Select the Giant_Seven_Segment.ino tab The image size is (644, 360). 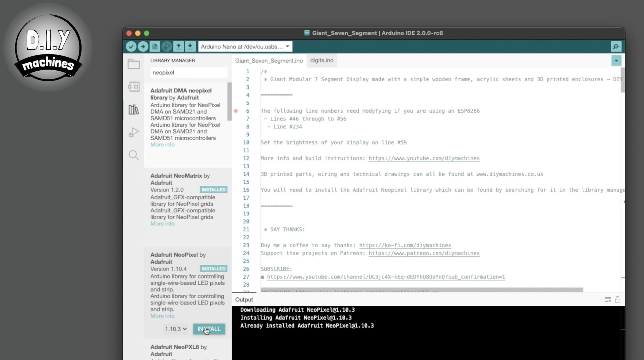[x=269, y=61]
